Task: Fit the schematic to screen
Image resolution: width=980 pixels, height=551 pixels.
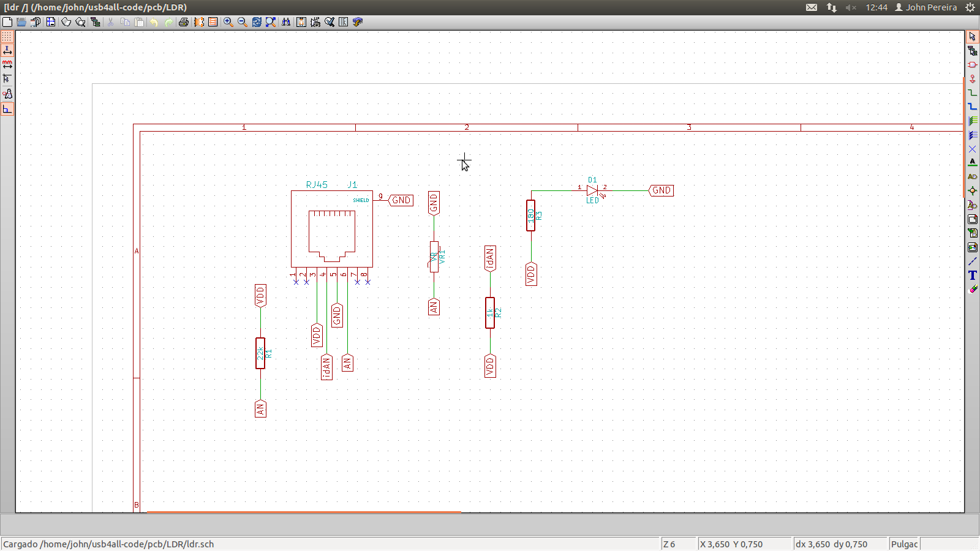Action: [x=271, y=22]
